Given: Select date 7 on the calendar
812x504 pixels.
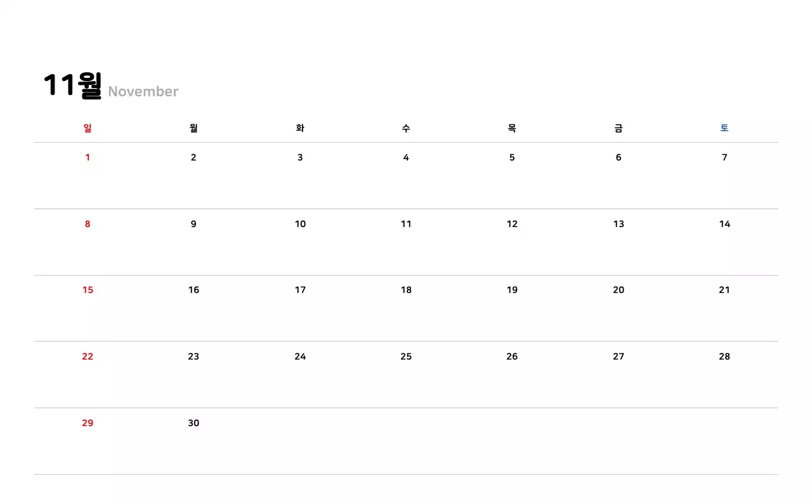Looking at the screenshot, I should tap(724, 158).
